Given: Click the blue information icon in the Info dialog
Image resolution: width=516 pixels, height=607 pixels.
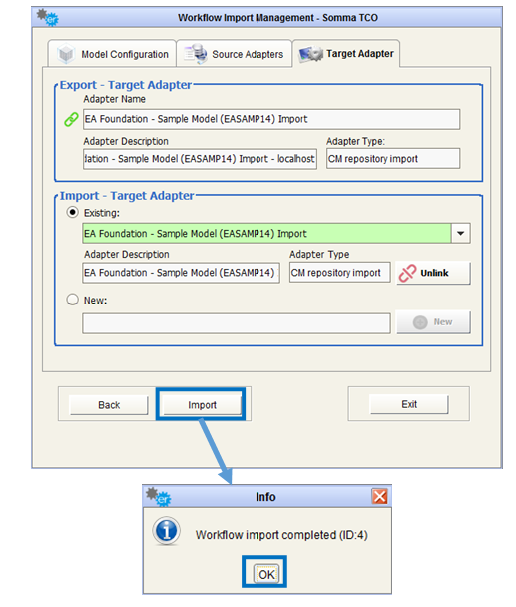Looking at the screenshot, I should point(166,531).
